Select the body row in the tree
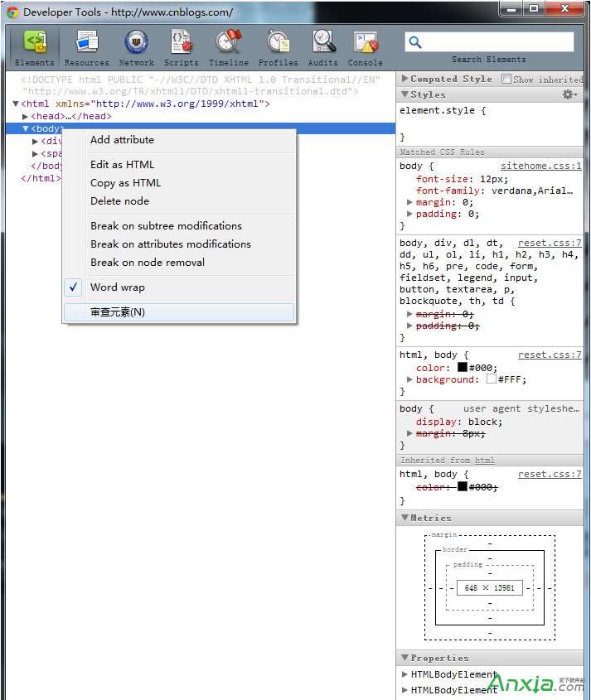This screenshot has width=591, height=700. (200, 128)
